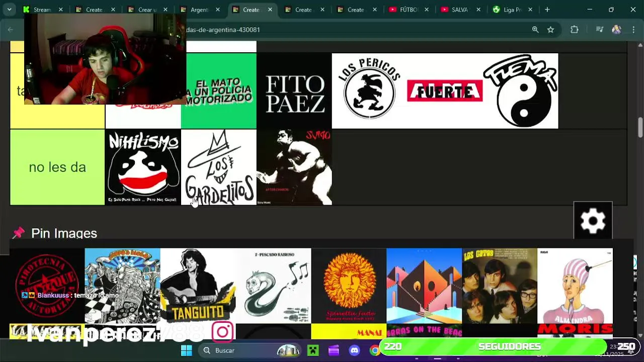The width and height of the screenshot is (644, 362).
Task: Open the taskbar widgets landscape thumbnail
Action: tap(288, 350)
